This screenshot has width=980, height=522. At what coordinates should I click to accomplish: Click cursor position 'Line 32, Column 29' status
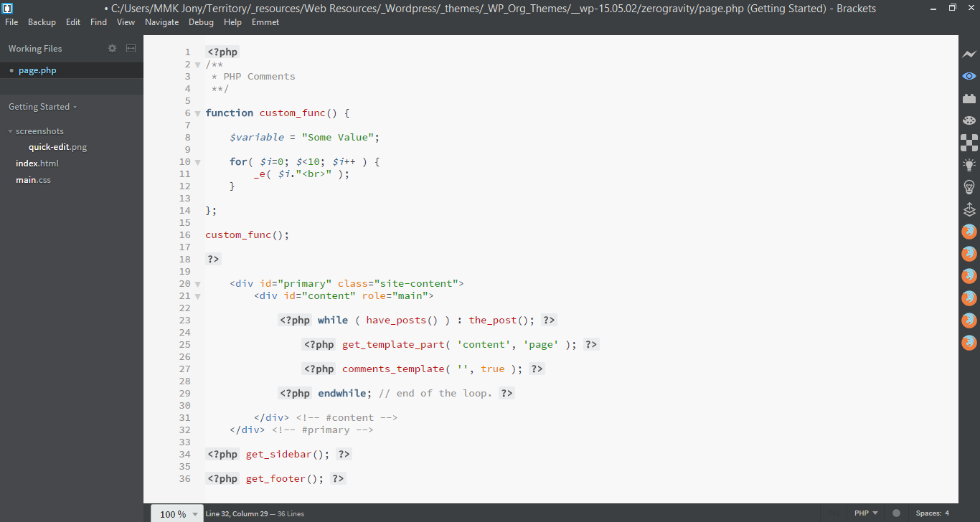237,513
